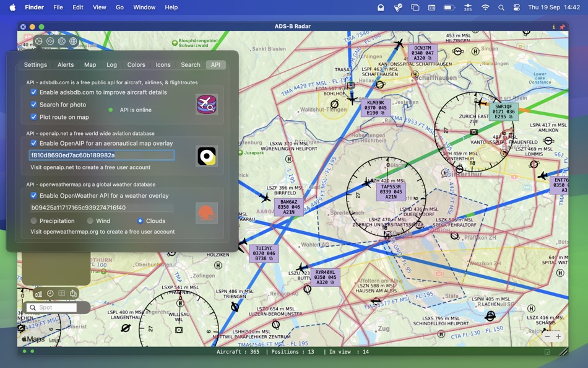
Task: Open the Finder menu
Action: [x=35, y=7]
